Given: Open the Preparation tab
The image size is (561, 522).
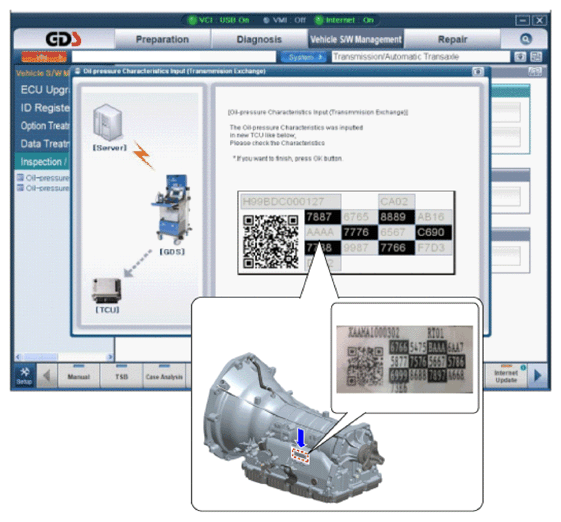Looking at the screenshot, I should click(162, 39).
